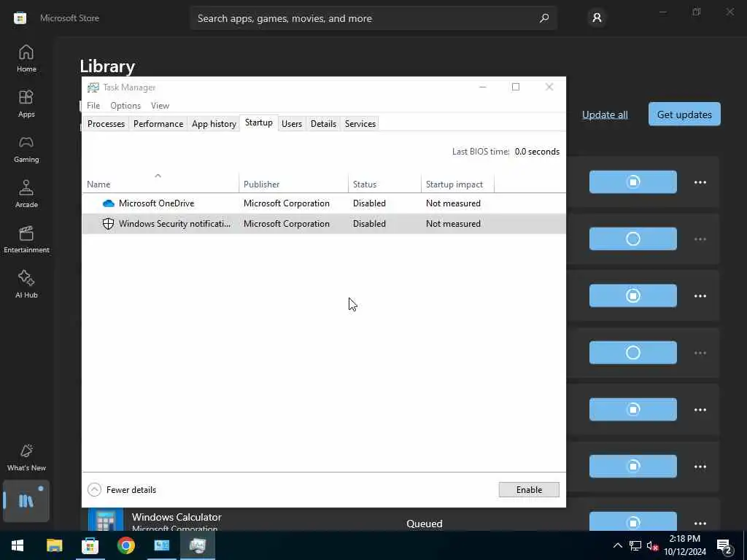Open Windows Calculator title in Library
Screen dimensions: 747x560
pos(177,517)
